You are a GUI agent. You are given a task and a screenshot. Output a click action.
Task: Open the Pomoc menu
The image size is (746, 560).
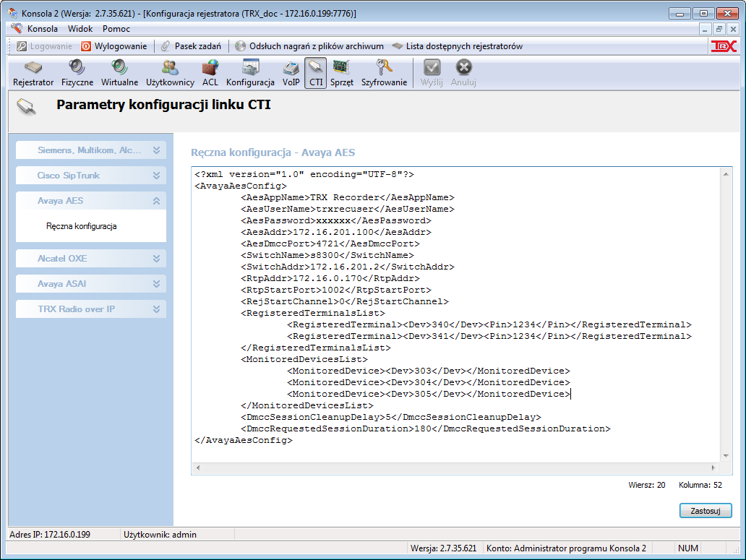(x=116, y=28)
